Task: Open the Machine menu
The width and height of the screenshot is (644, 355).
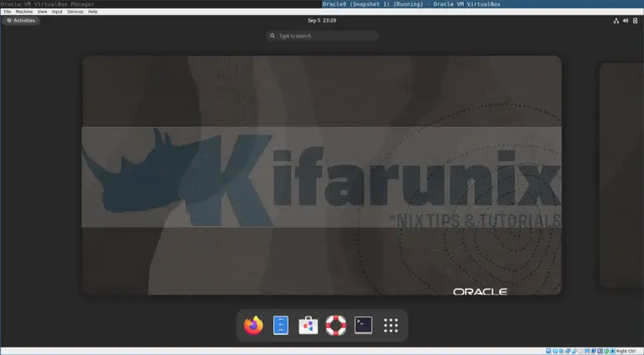Action: (24, 12)
